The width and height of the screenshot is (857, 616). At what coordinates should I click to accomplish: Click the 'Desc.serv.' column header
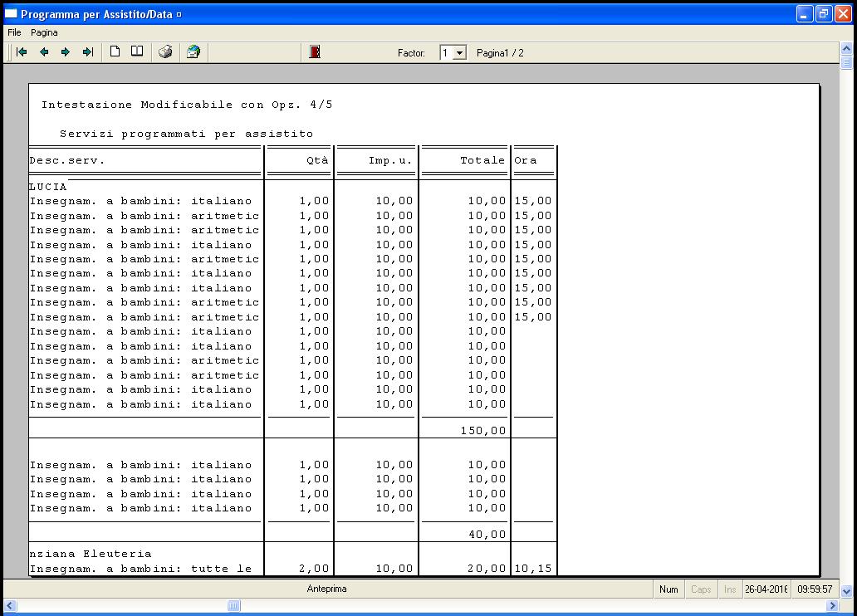66,161
